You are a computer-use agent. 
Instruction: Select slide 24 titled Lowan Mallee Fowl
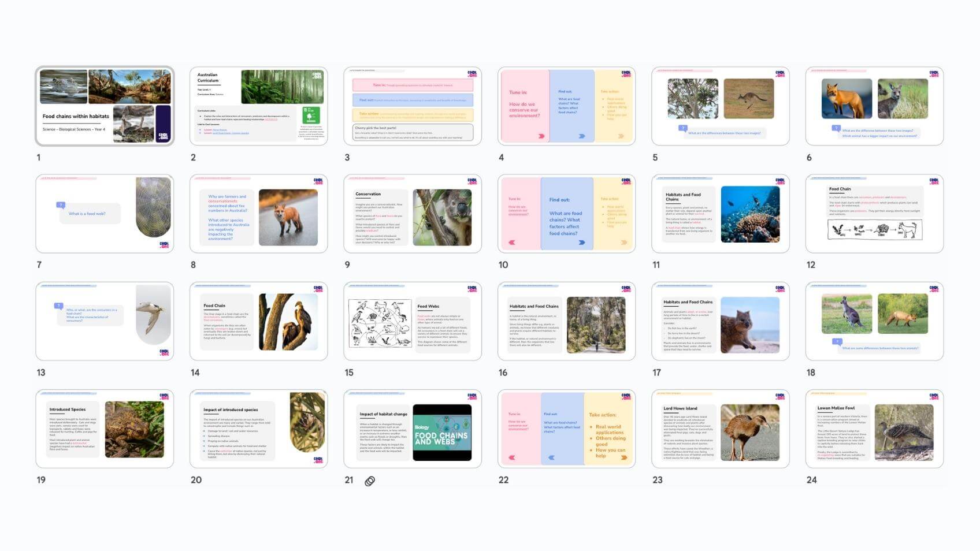tap(874, 429)
